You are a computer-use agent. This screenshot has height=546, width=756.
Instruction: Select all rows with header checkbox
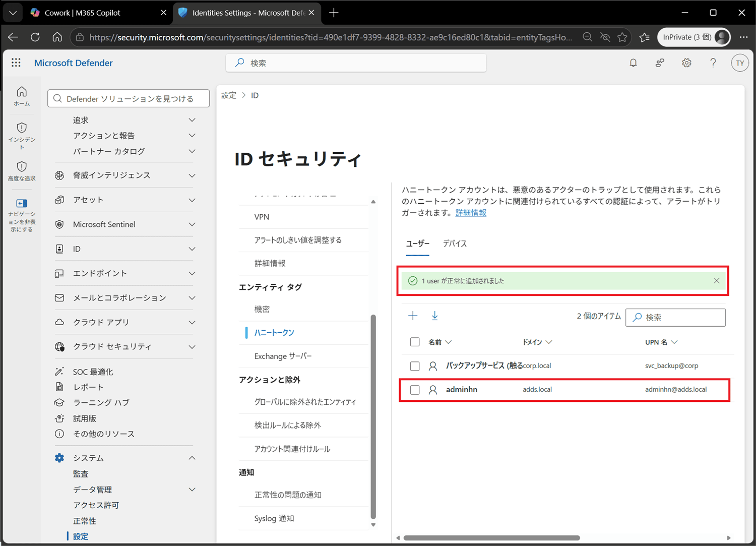415,342
